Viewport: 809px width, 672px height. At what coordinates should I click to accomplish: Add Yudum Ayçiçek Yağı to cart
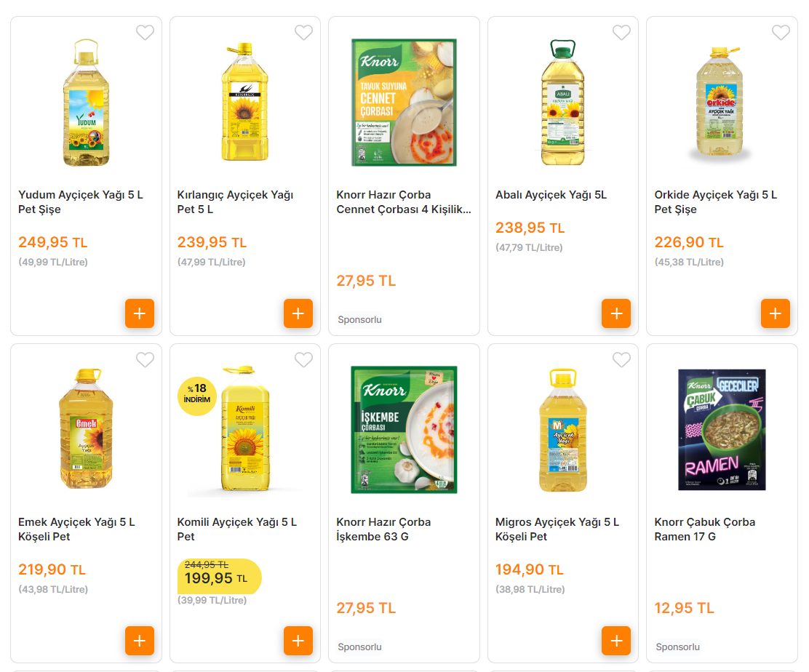(140, 313)
